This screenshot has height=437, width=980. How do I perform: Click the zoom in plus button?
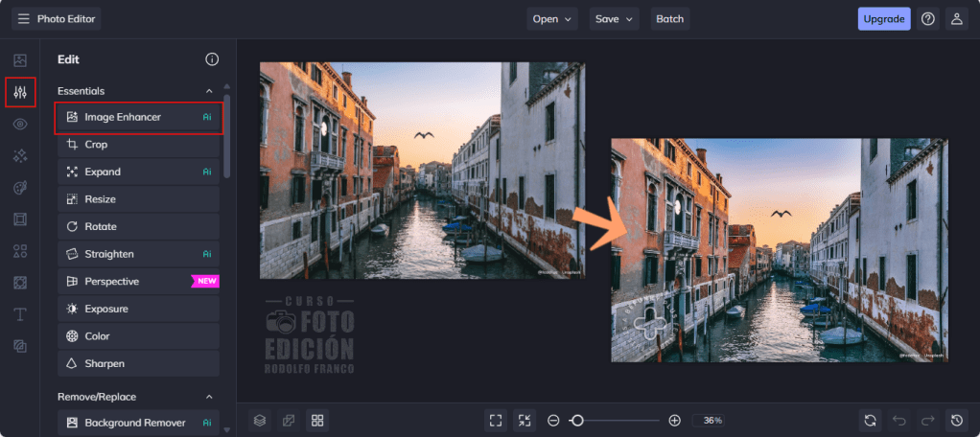(674, 420)
